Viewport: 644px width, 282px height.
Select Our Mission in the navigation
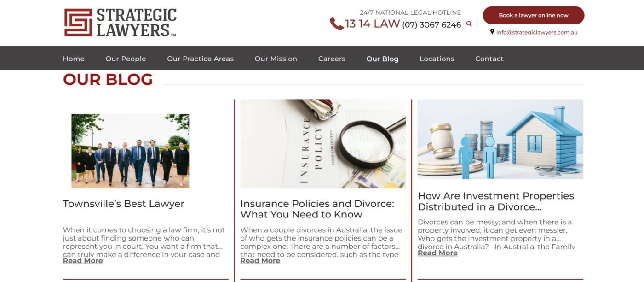point(276,59)
